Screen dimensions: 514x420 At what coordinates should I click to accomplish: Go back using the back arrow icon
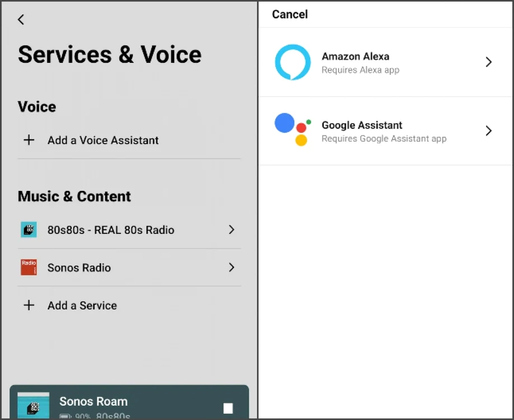point(21,20)
